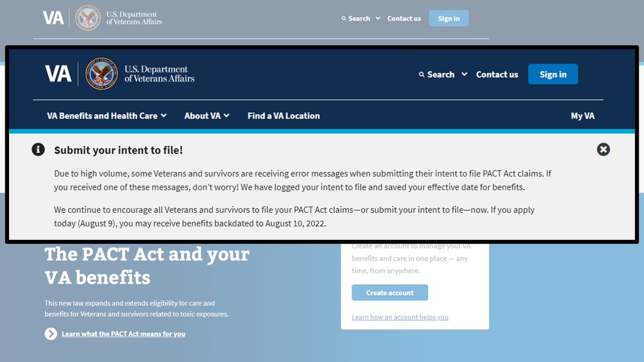Click the Submit your intent to file! heading

[119, 150]
